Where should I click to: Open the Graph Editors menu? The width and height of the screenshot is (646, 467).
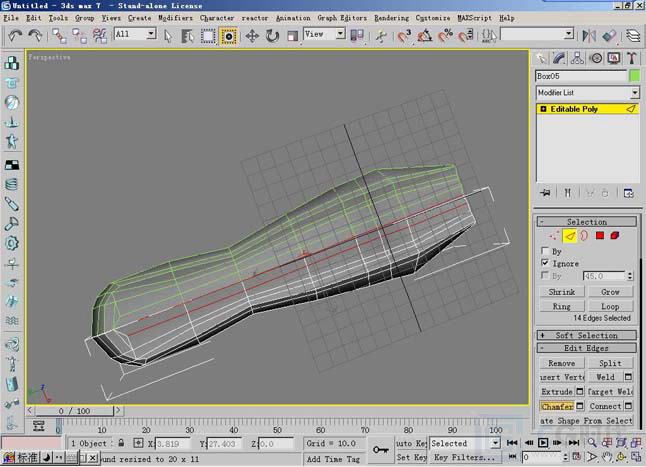point(342,18)
